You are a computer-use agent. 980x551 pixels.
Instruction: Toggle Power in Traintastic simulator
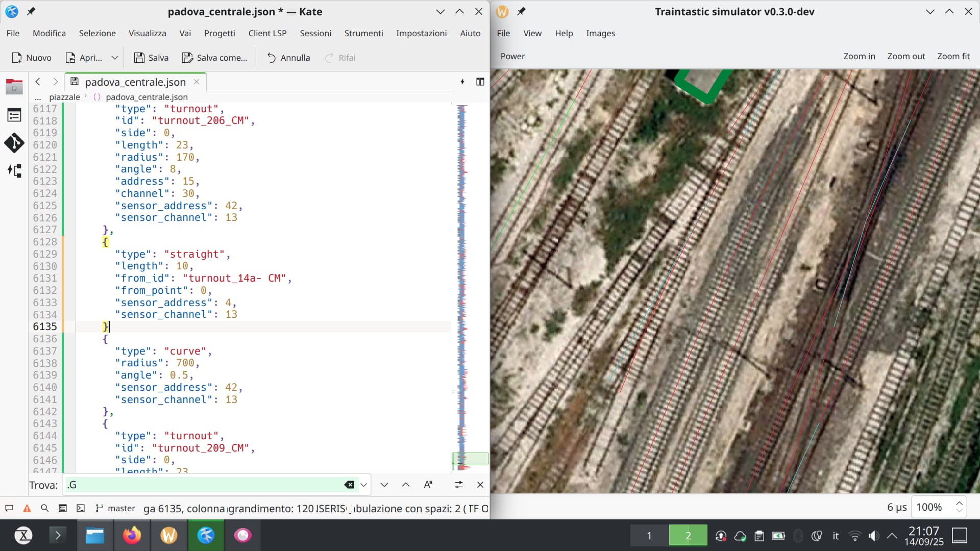(x=512, y=56)
